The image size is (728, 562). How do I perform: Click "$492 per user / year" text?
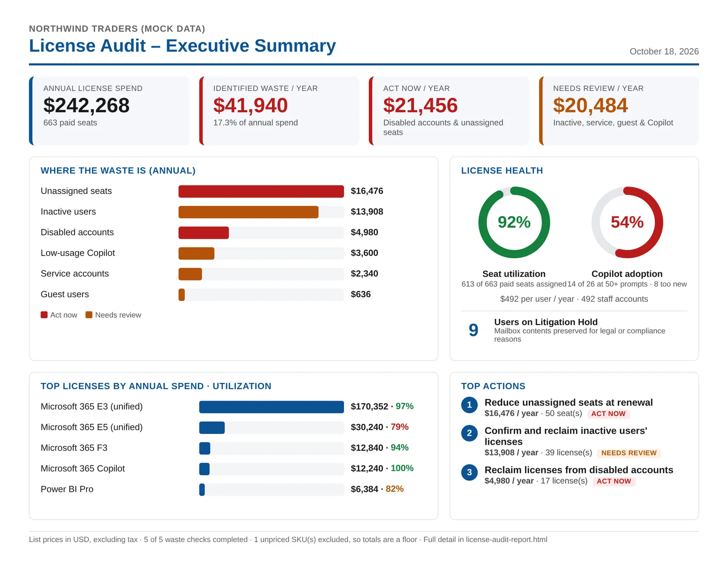point(537,299)
